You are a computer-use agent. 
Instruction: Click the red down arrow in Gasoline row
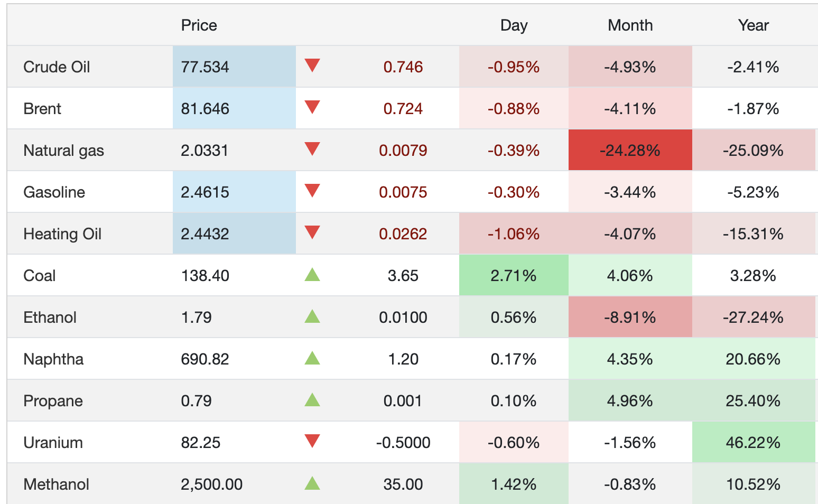click(x=312, y=191)
